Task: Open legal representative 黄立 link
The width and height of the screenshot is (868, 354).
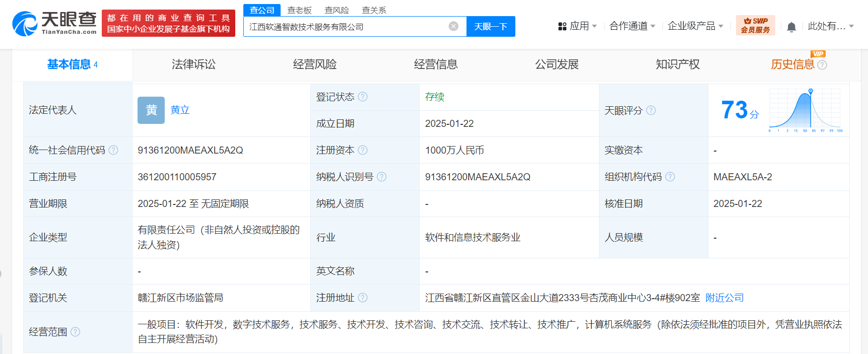Action: click(x=180, y=110)
